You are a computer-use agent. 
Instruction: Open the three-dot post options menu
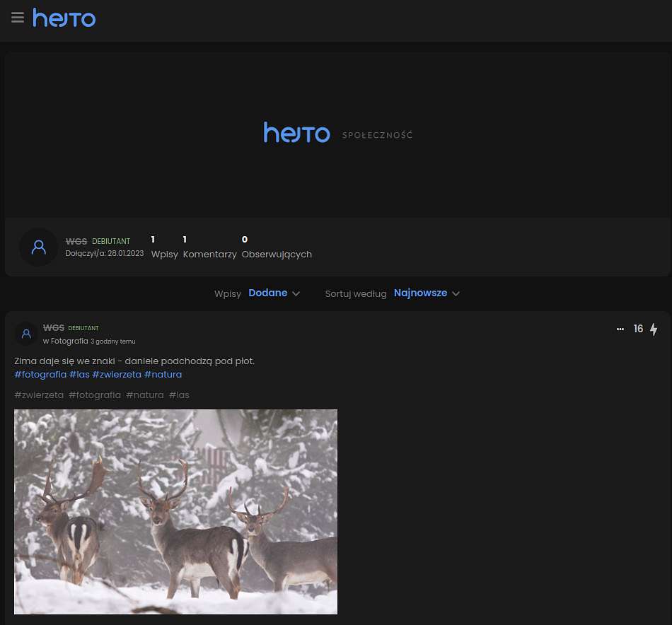(x=620, y=329)
